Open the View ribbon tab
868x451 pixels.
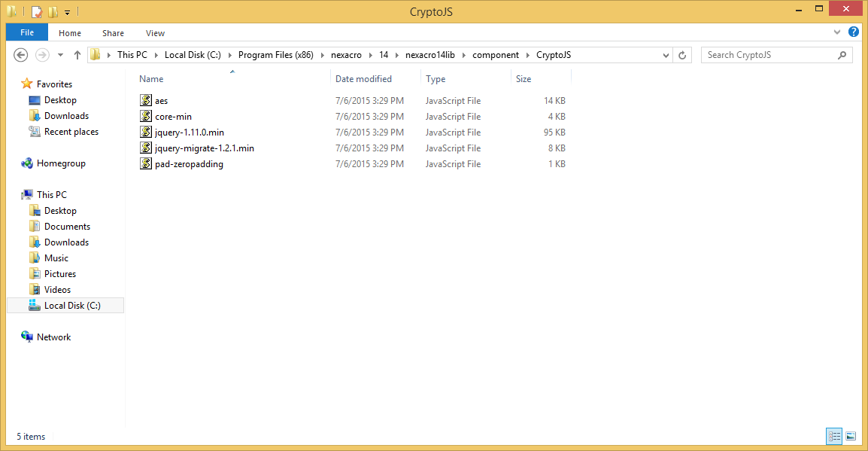pos(155,32)
